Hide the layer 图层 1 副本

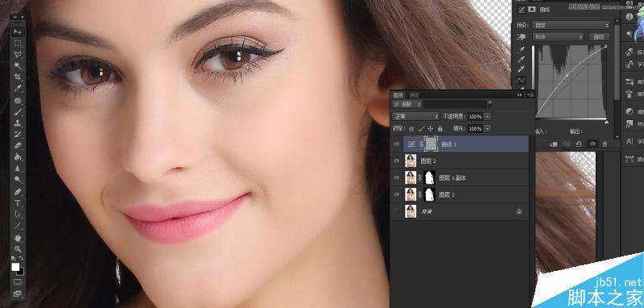(x=396, y=177)
